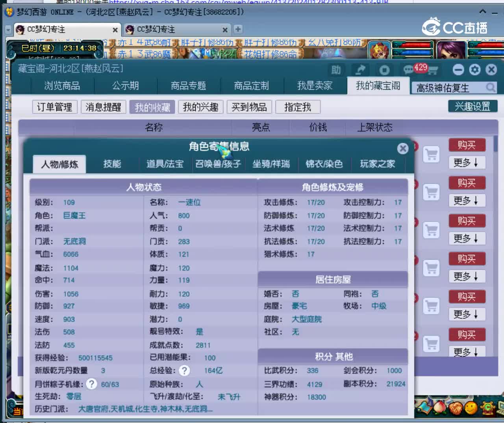The height and width of the screenshot is (423, 504).
Task: Expand the fifth 更多 dropdown
Action: coord(466,314)
